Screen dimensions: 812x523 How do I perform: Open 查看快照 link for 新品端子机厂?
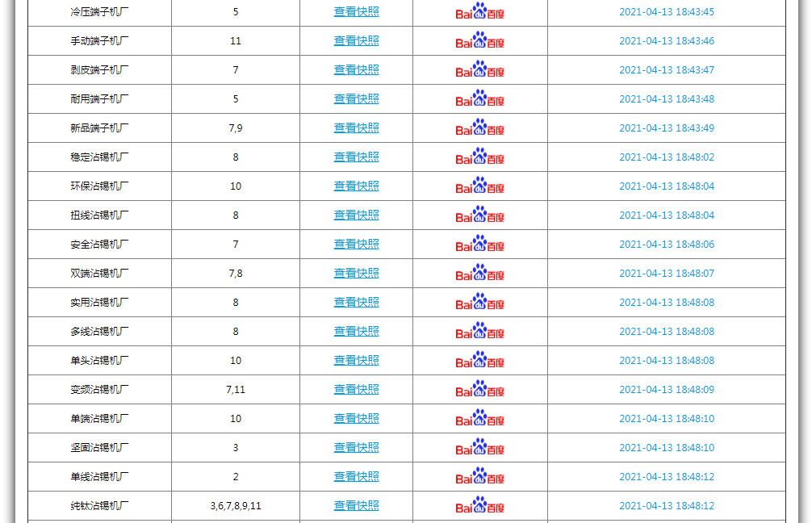[x=356, y=128]
